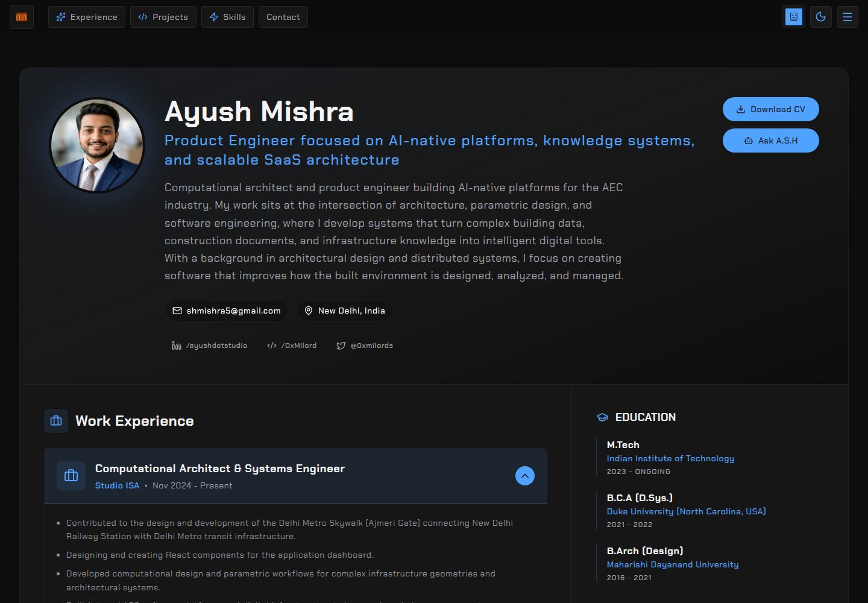Click the Ask A.S.H button

[771, 140]
